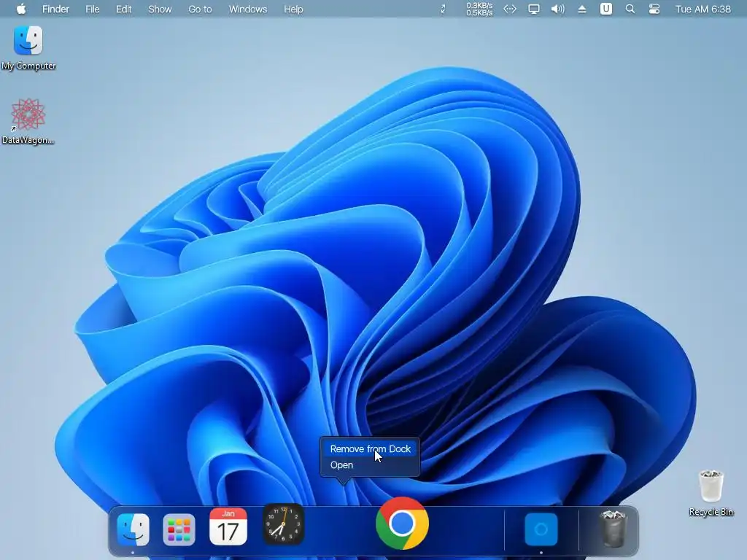Viewport: 747px width, 560px height.
Task: Open the Show menu
Action: [x=160, y=9]
